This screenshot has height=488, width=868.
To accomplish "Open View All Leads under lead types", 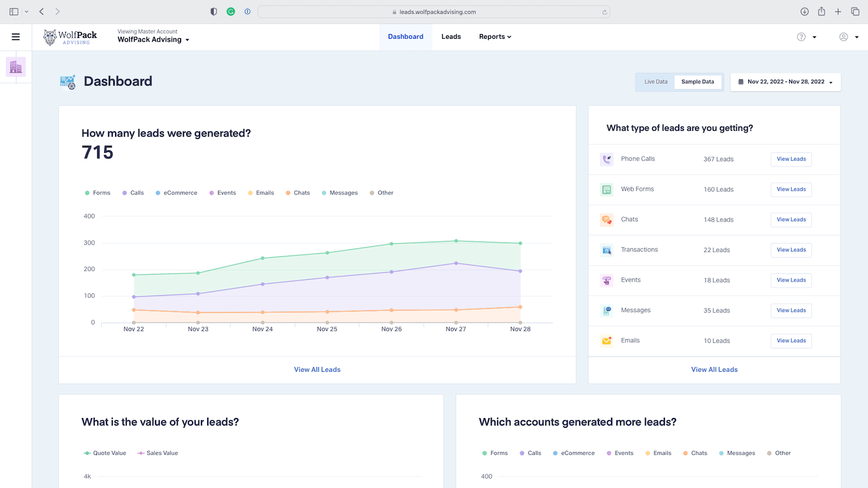I will pos(714,370).
